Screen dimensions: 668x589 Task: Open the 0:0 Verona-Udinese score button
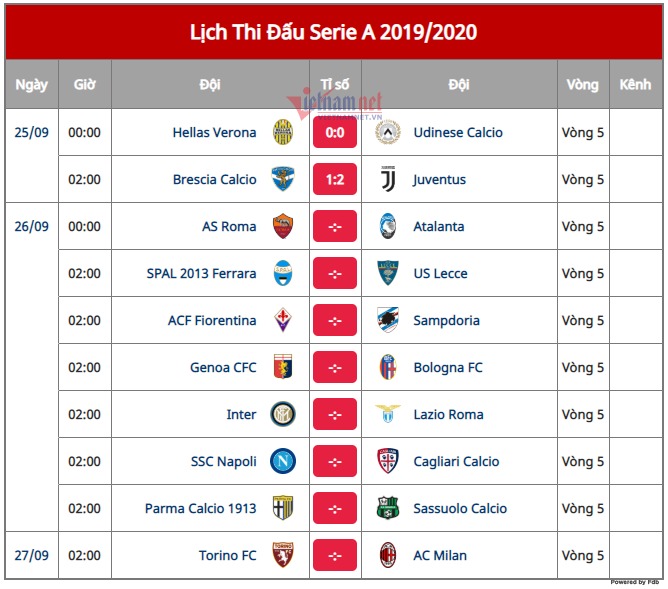point(335,132)
